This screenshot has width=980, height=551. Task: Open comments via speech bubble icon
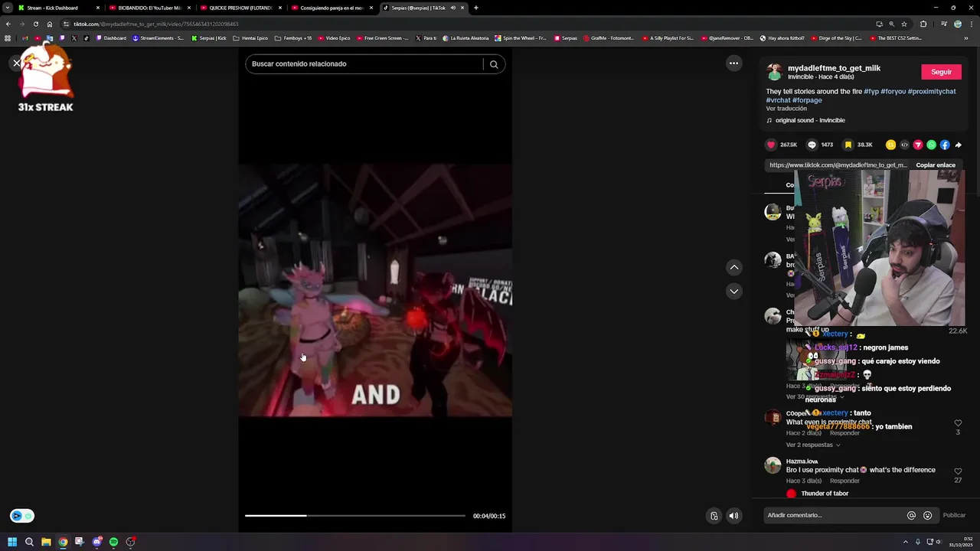pyautogui.click(x=811, y=145)
